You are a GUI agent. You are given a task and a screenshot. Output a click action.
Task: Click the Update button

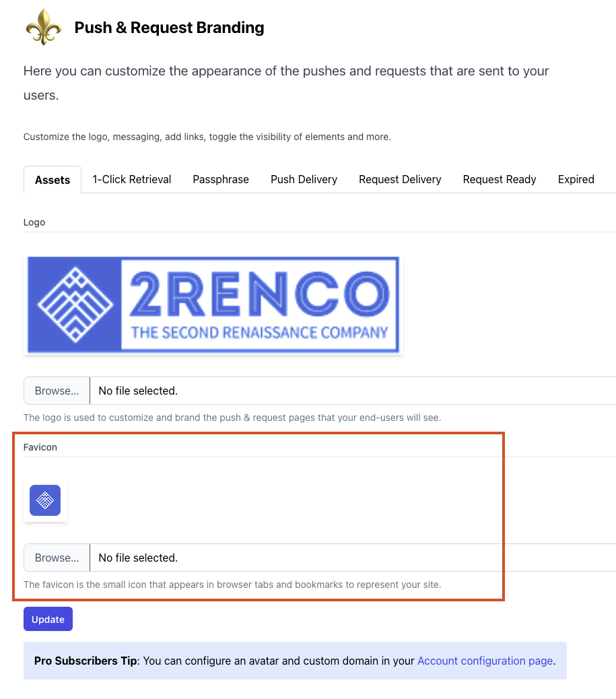pyautogui.click(x=48, y=620)
